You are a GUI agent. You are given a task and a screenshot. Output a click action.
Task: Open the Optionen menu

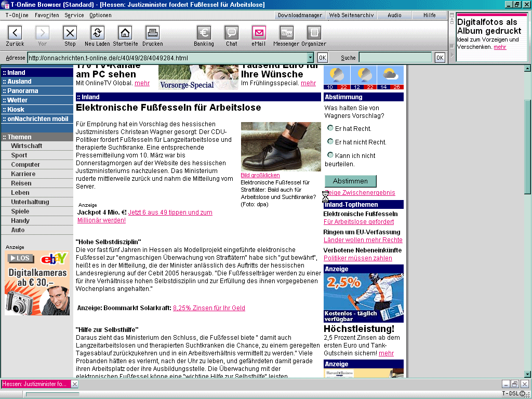click(x=100, y=15)
